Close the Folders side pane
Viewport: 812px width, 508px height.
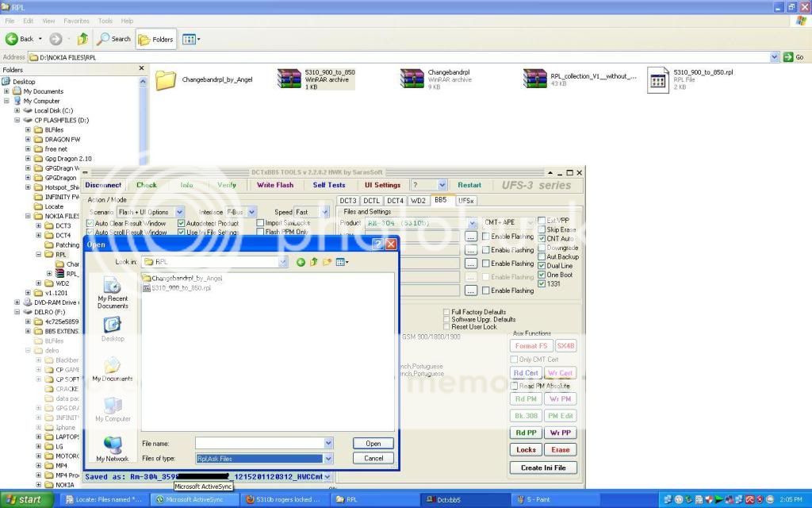pyautogui.click(x=141, y=68)
